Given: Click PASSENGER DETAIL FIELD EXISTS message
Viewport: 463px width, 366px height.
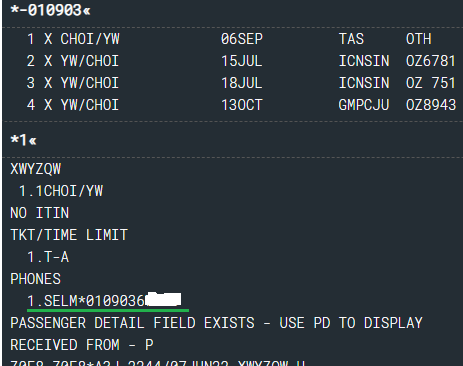Looking at the screenshot, I should 216,323.
